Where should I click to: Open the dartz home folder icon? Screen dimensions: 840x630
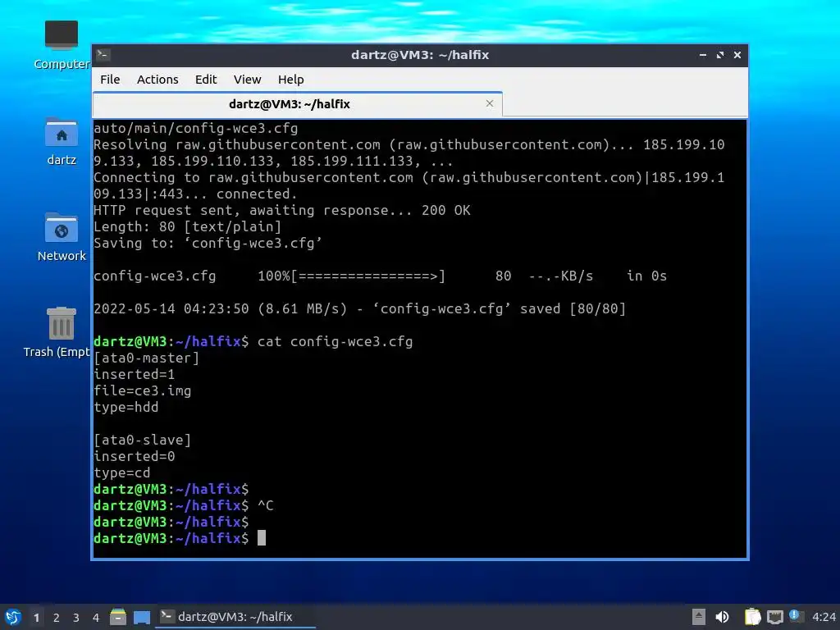(x=62, y=141)
